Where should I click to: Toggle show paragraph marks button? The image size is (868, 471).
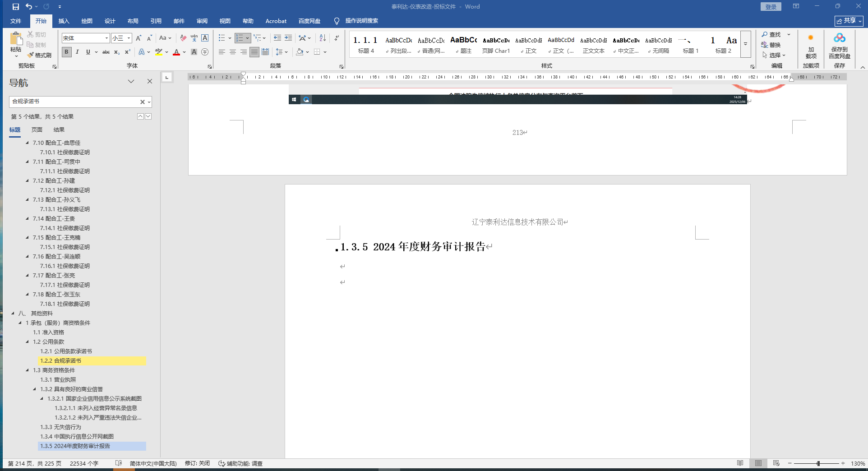point(337,38)
